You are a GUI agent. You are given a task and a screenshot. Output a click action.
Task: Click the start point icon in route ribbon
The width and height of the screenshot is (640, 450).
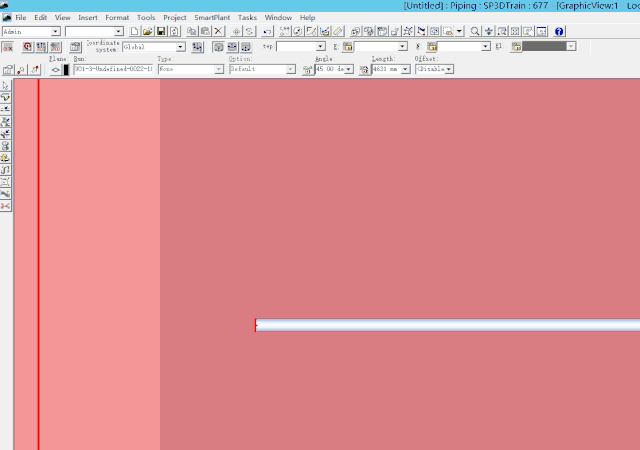(x=21, y=70)
